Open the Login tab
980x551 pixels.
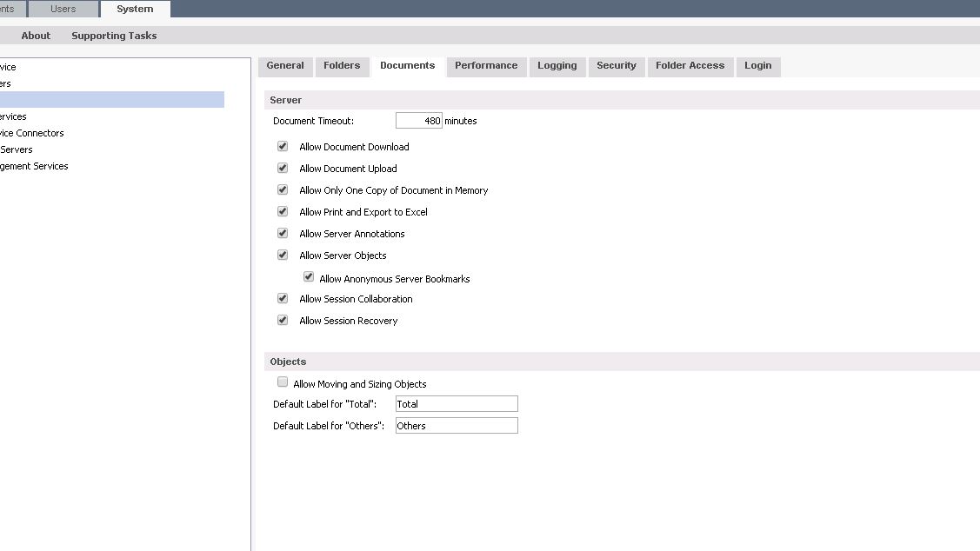(757, 66)
